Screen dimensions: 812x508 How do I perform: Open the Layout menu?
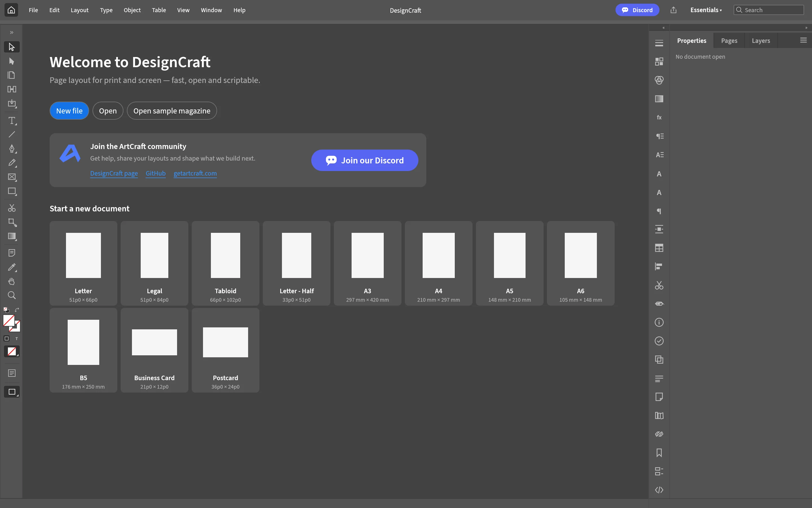click(80, 10)
